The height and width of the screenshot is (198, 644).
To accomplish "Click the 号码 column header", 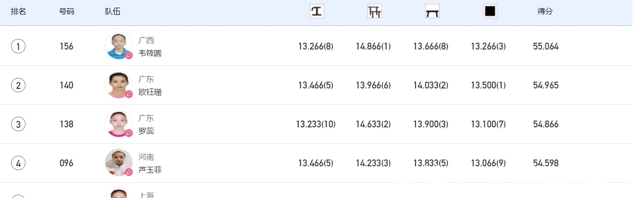I will click(66, 12).
